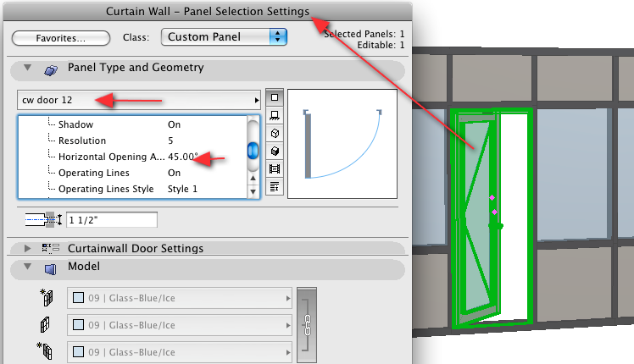
Task: Click the parameter list scroll down arrow
Action: (x=253, y=191)
